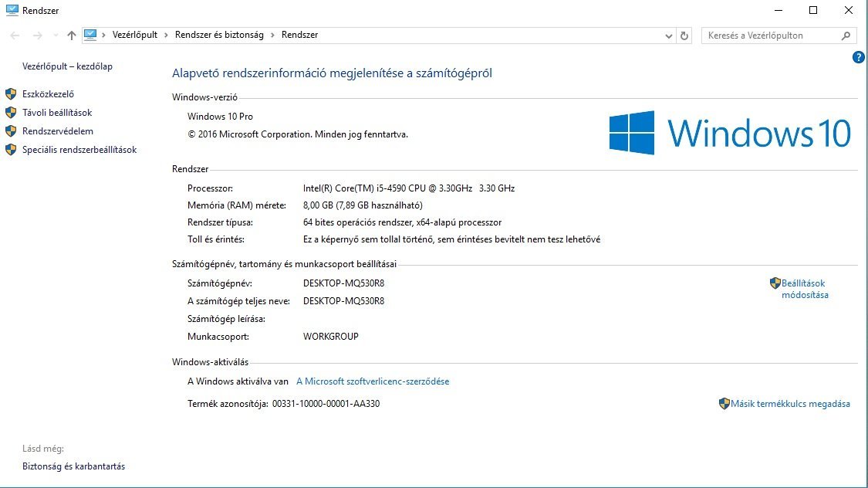Select Rendszer és biztonság breadcrumb
Image resolution: width=868 pixels, height=488 pixels.
point(219,35)
